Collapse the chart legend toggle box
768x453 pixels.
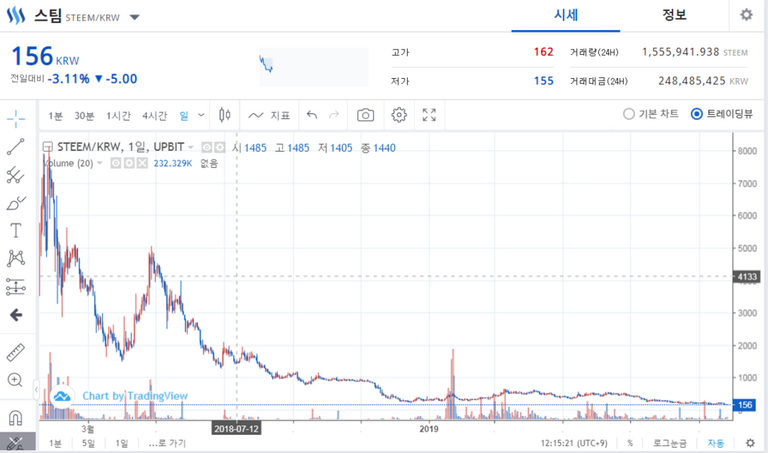point(48,147)
